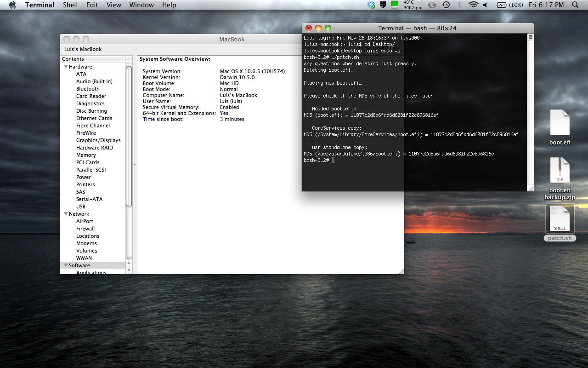Select Disc Burning item

91,111
